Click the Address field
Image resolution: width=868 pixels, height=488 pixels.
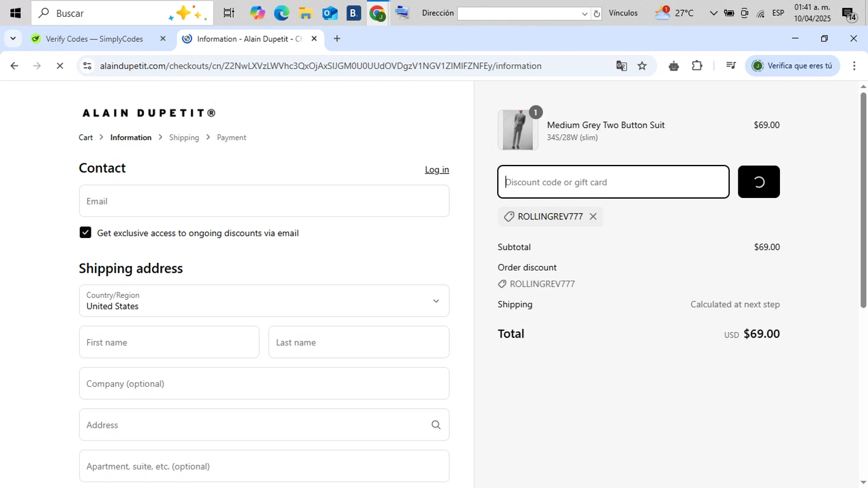pos(264,425)
